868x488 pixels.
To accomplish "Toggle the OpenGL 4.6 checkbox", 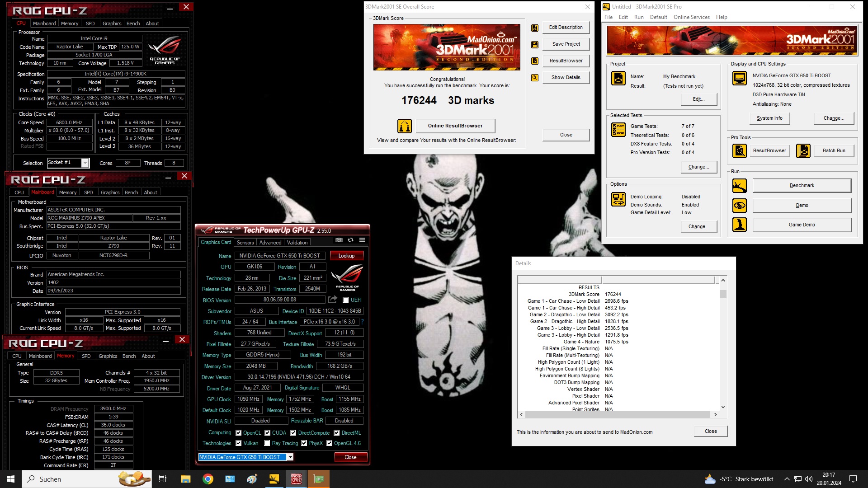I will click(330, 443).
